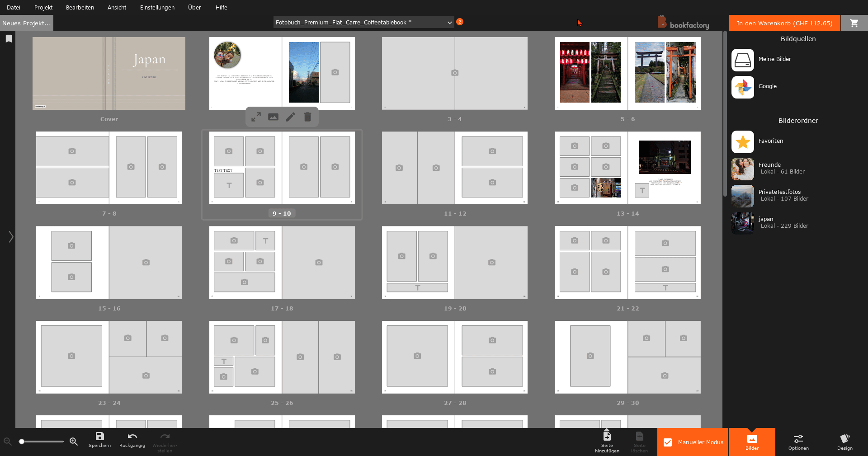Open the product type dropdown Fotobuch_Premium
This screenshot has height=456, width=868.
pos(364,22)
